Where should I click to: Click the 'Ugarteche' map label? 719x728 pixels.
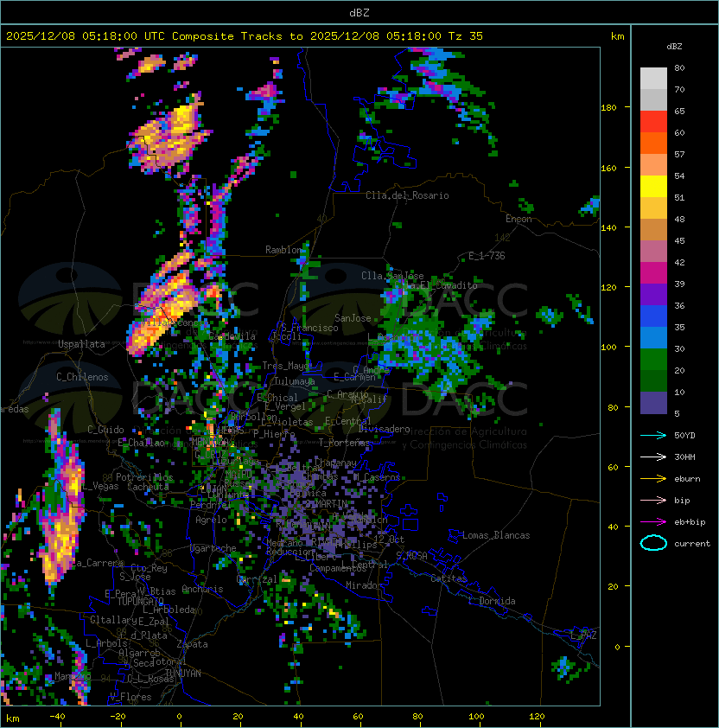[x=213, y=548]
